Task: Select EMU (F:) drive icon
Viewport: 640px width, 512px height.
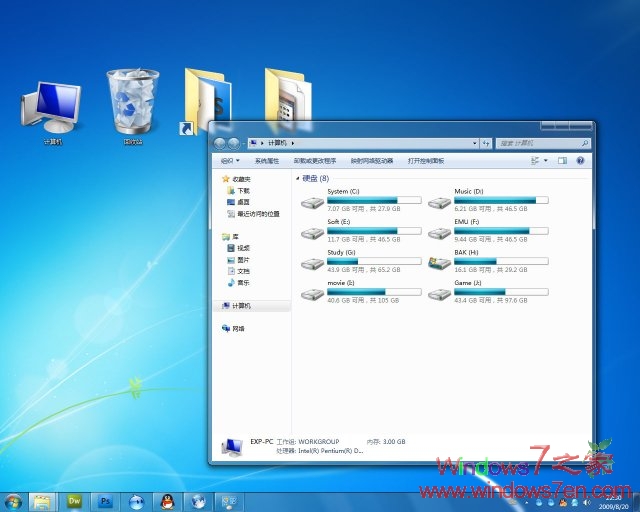Action: [440, 234]
